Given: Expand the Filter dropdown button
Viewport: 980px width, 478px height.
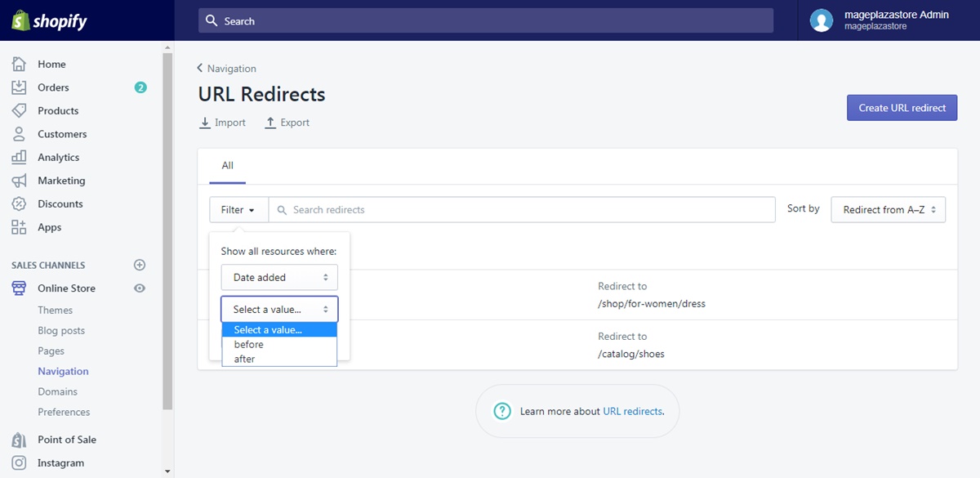Looking at the screenshot, I should pos(238,210).
